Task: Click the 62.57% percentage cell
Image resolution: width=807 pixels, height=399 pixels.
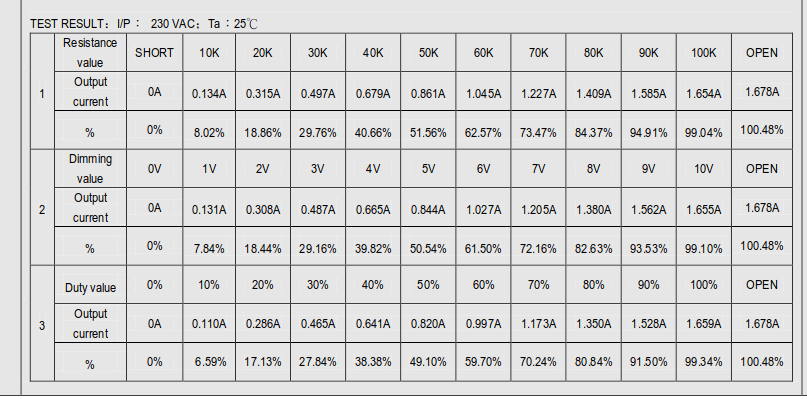Action: coord(483,130)
